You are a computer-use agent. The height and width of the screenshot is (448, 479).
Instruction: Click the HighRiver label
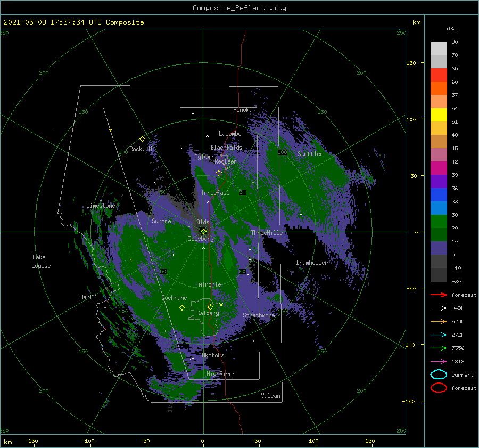(x=221, y=374)
